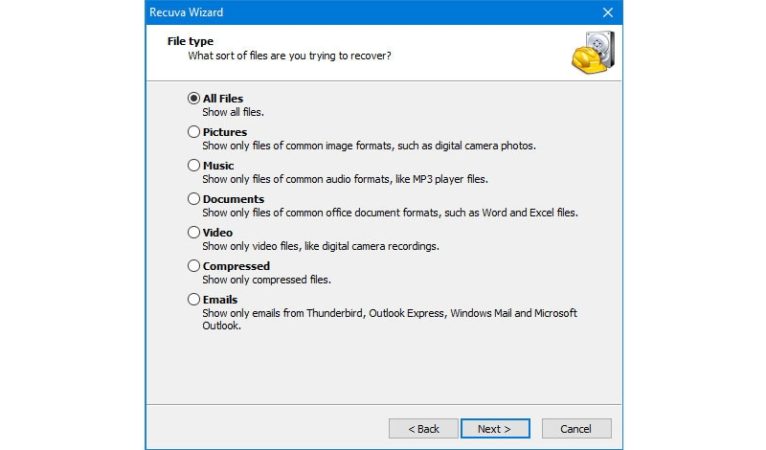Click the text about office document formats
This screenshot has height=450, width=766.
(390, 213)
